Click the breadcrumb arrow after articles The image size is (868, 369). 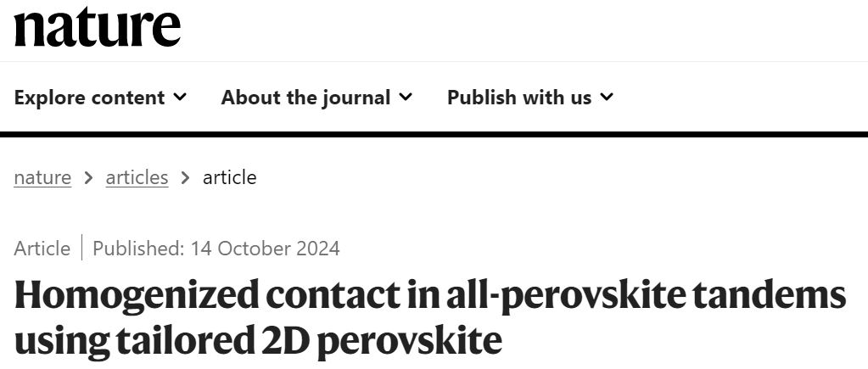185,178
